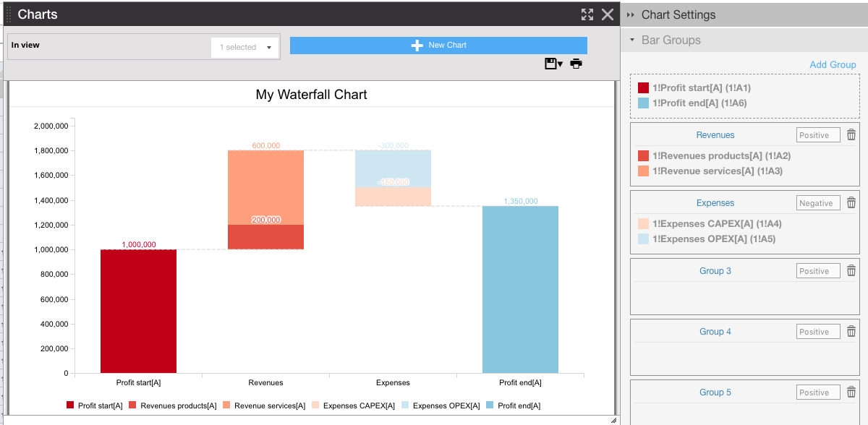Toggle Revenue services[A] legend entry

[x=264, y=406]
